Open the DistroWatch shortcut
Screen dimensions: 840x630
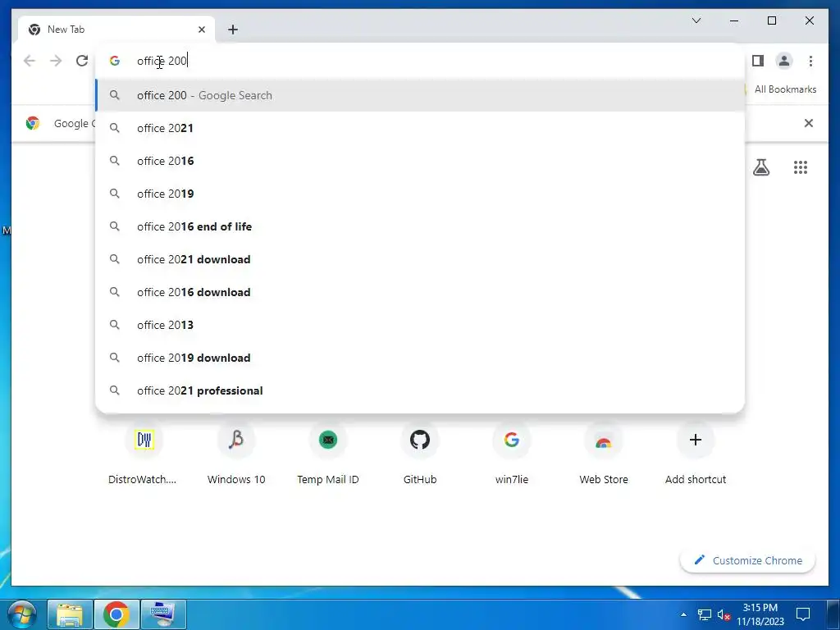pos(143,454)
